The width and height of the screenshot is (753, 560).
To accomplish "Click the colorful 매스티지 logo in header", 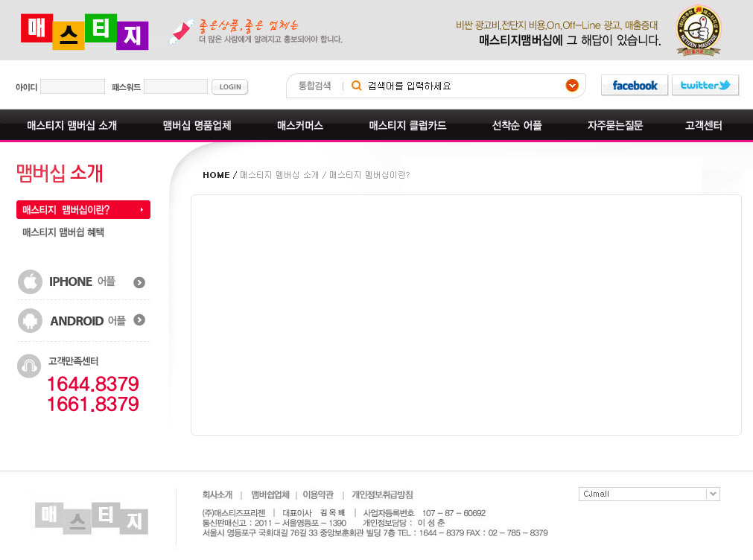I will click(x=84, y=32).
